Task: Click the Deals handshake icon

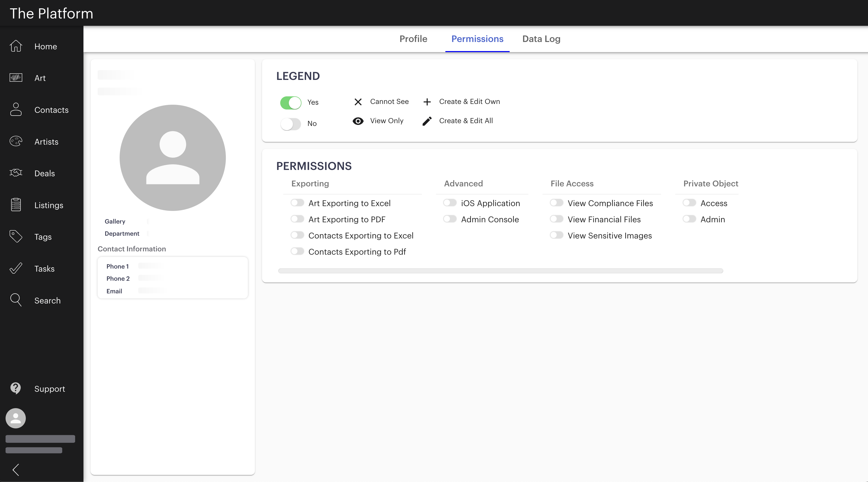Action: (x=16, y=173)
